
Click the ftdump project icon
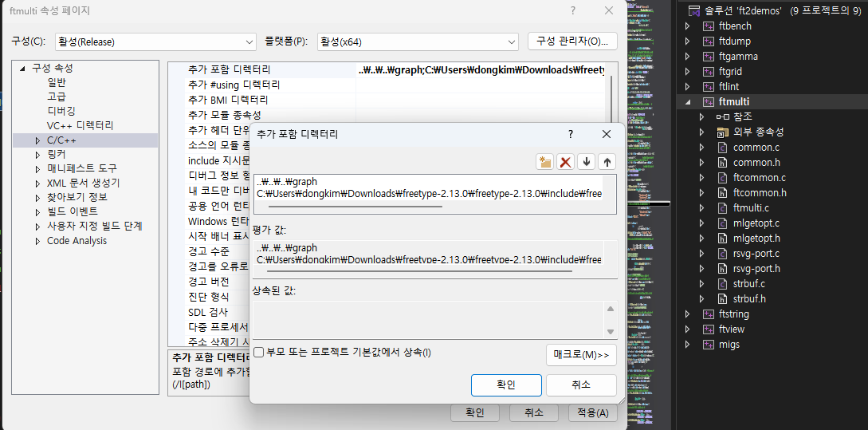coord(709,41)
